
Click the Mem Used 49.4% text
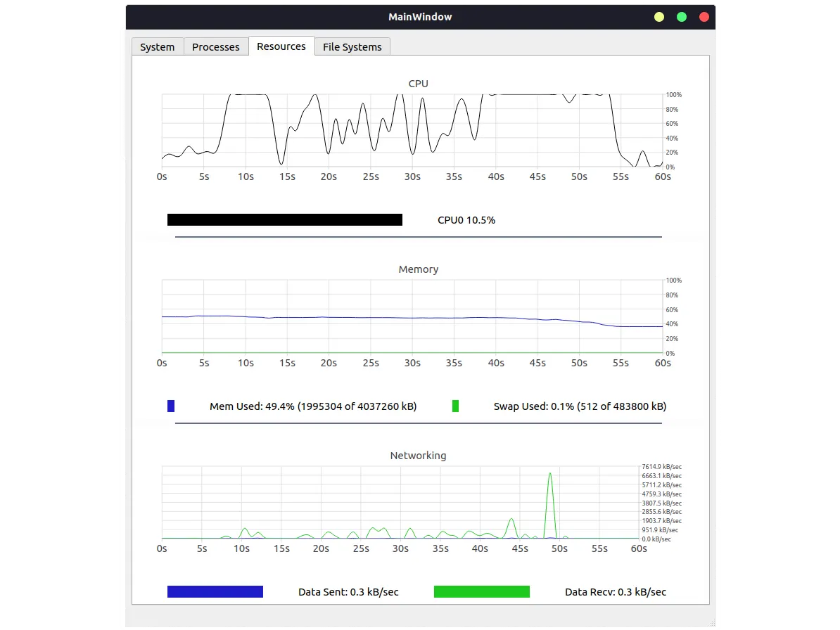coord(313,406)
